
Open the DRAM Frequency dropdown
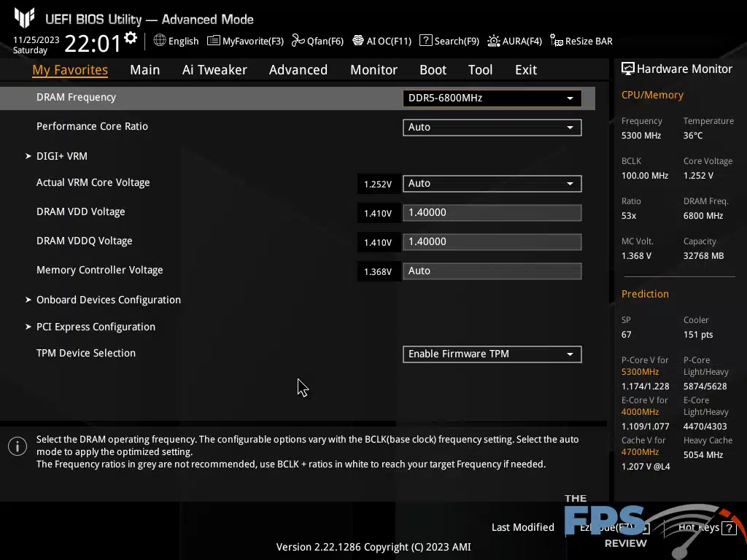pos(492,98)
